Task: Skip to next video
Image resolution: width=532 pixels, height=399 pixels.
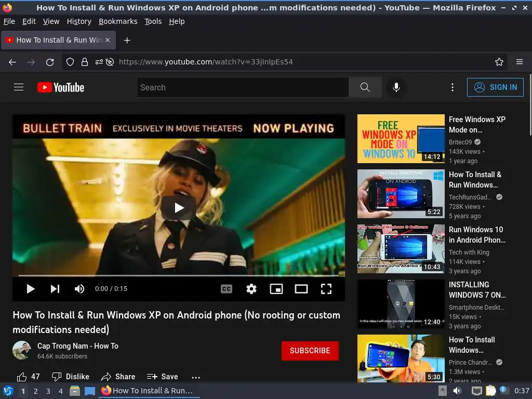Action: [x=55, y=289]
